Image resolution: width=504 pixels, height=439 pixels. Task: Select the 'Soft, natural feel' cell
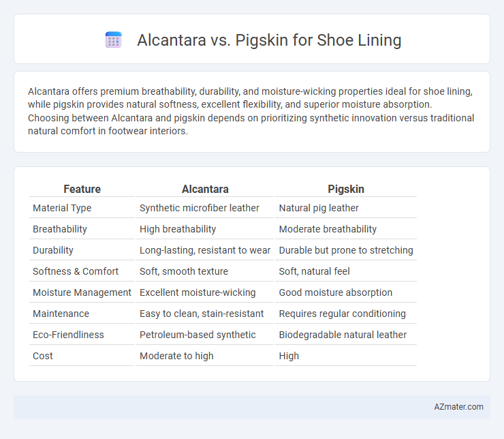[314, 271]
